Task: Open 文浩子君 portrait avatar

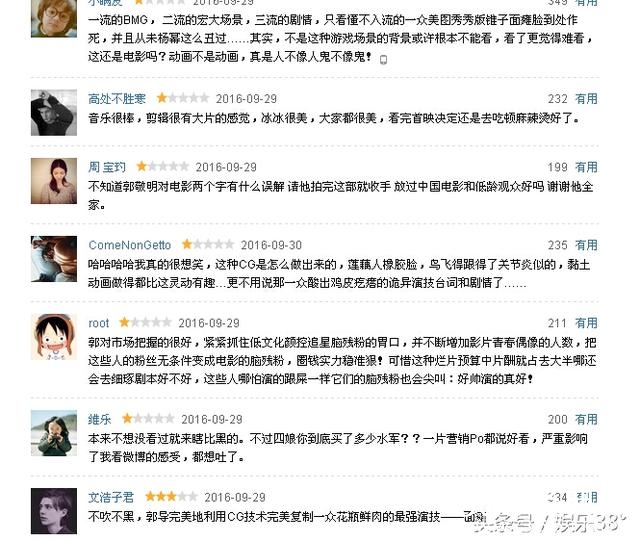Action: point(54,511)
